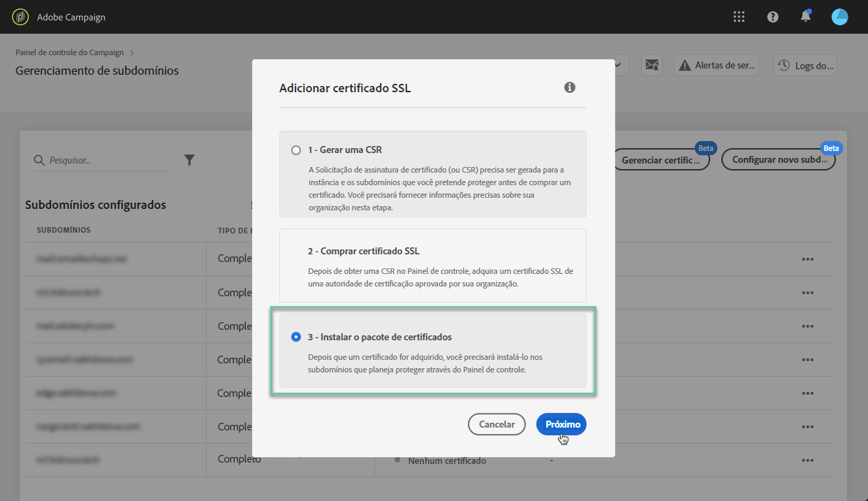Viewport: 868px width, 501px height.
Task: Click the Cancelar button
Action: click(496, 424)
